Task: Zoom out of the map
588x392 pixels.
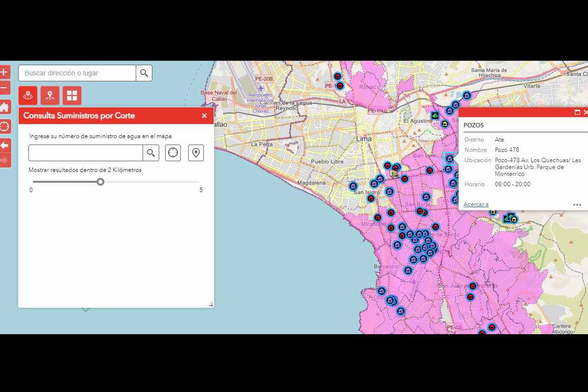Action: pyautogui.click(x=4, y=88)
